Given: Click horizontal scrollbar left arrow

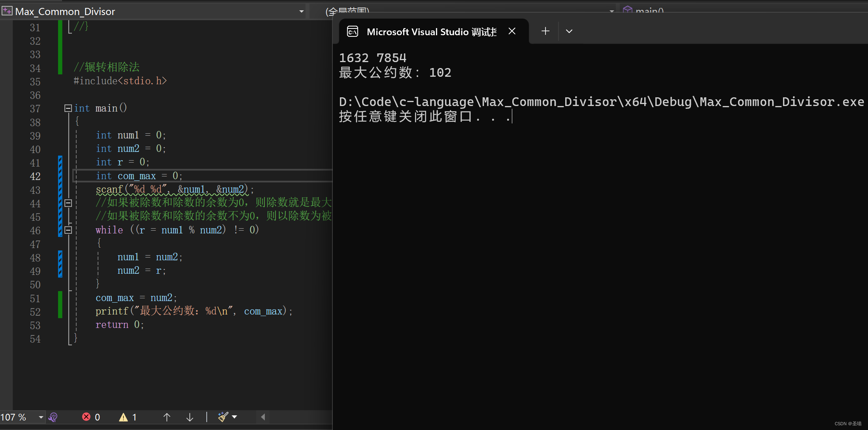Looking at the screenshot, I should pos(263,417).
